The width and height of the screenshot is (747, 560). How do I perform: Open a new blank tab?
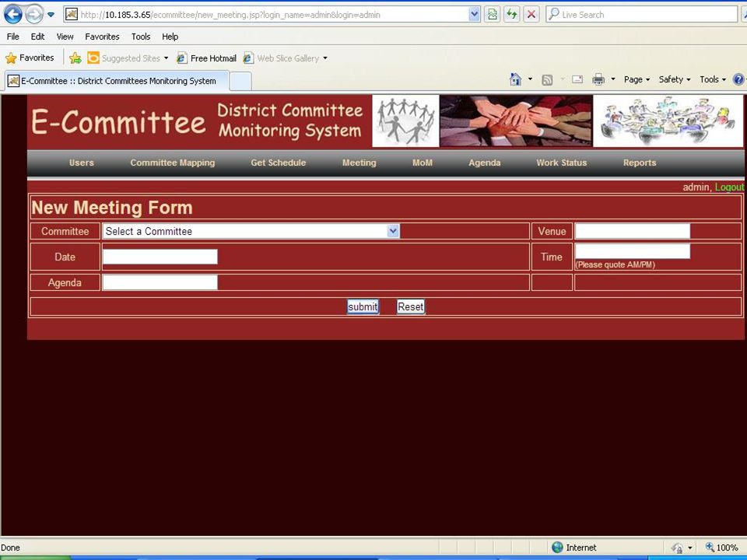240,82
